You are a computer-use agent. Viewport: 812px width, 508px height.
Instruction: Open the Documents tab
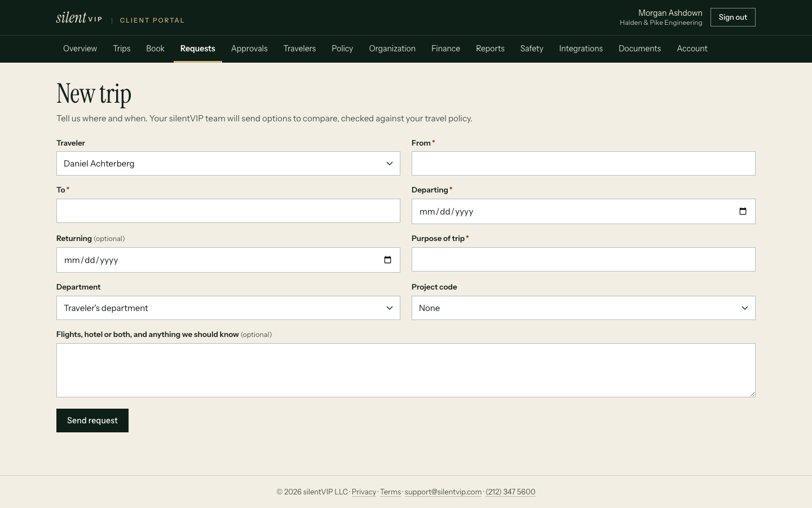point(639,49)
